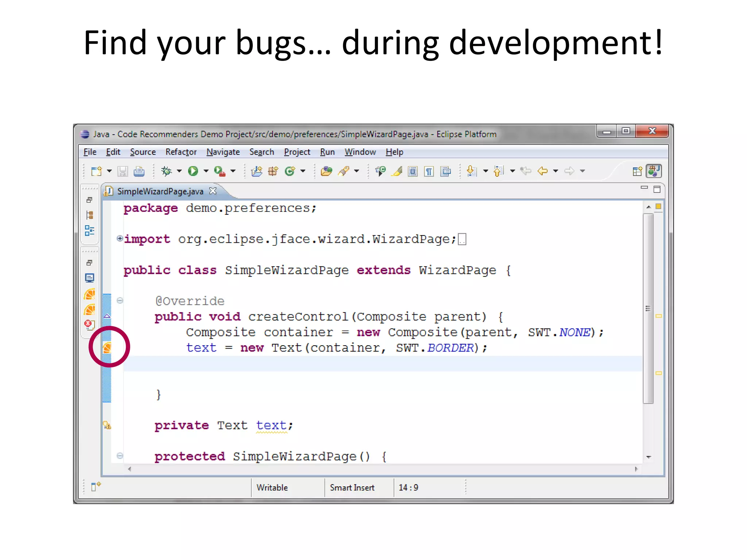Click the New Java Project icon

pos(257,171)
